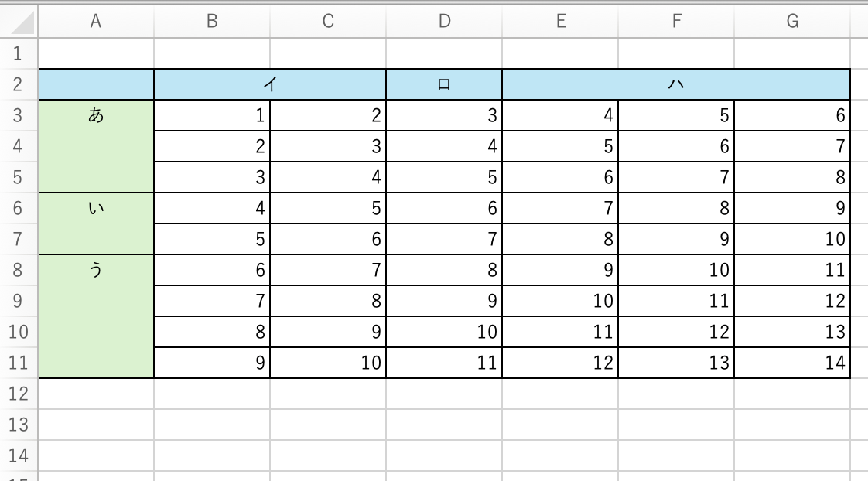Select the green cell labeled う

point(96,316)
